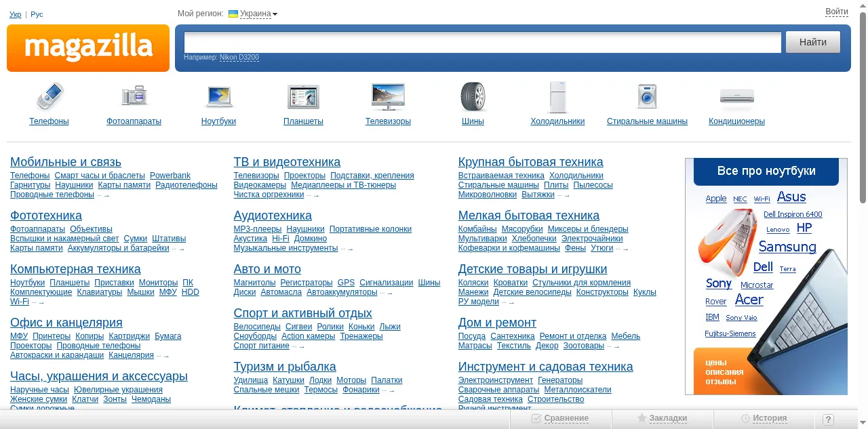Click the Объективы link

point(91,229)
